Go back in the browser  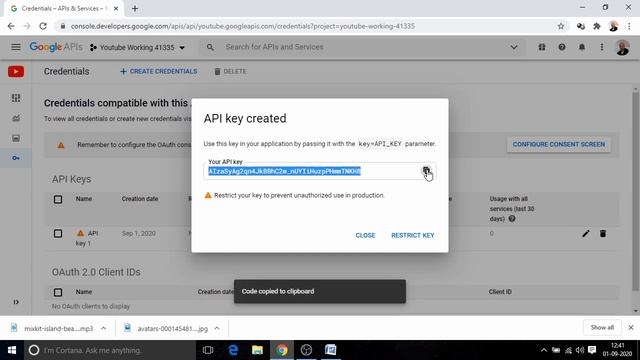coord(11,26)
